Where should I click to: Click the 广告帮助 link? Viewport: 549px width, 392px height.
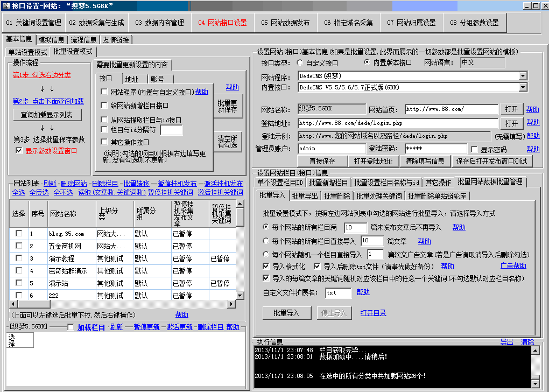513,265
